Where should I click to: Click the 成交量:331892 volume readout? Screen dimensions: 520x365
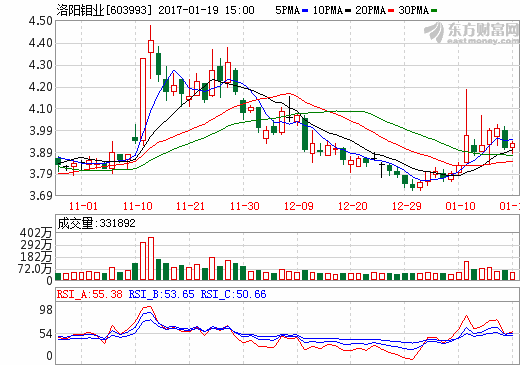[x=96, y=223]
